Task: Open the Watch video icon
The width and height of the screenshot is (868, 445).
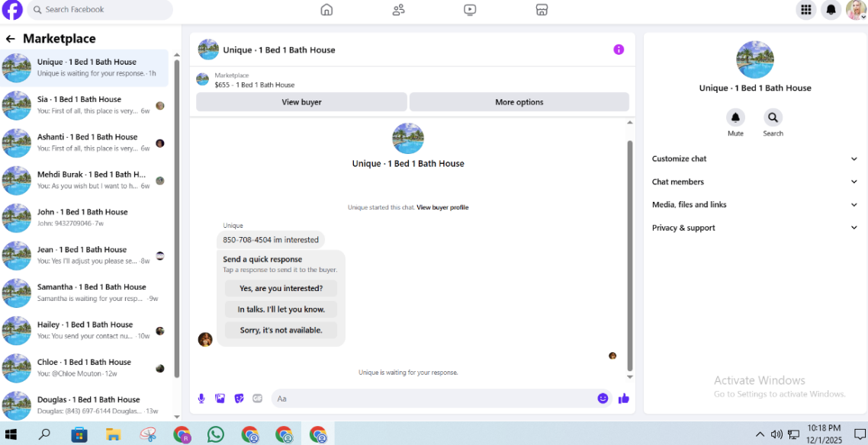Action: (x=470, y=10)
